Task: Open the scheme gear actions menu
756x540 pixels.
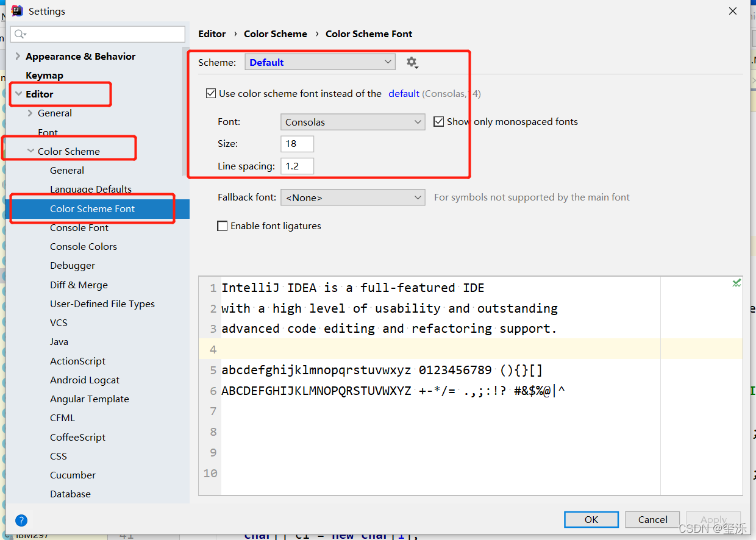Action: pyautogui.click(x=412, y=62)
